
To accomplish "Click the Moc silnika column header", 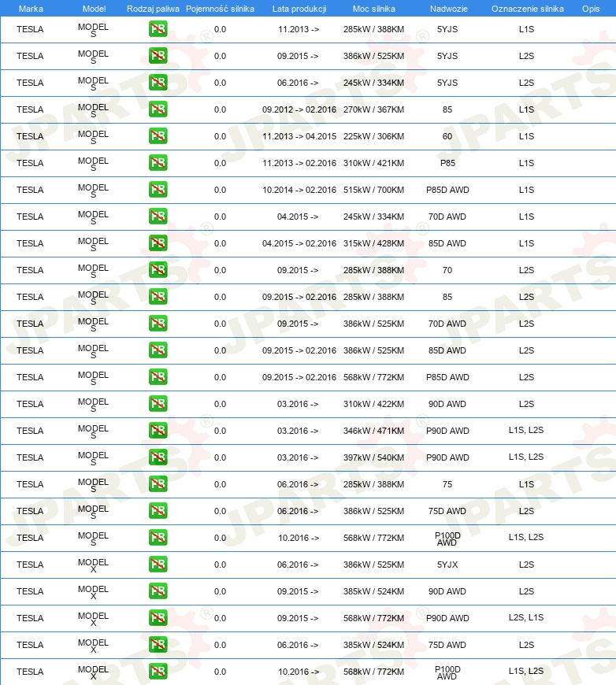I will (x=374, y=9).
